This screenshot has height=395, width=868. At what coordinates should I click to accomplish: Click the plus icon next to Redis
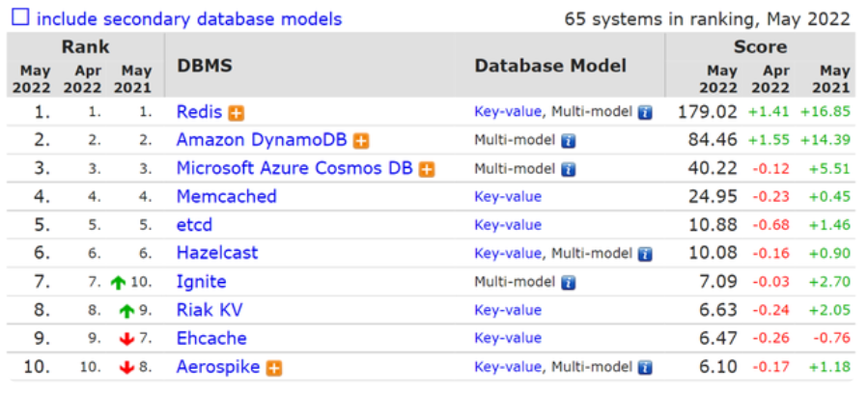click(236, 112)
